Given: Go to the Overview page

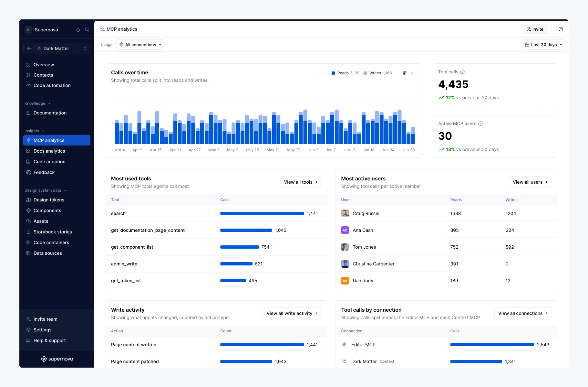Looking at the screenshot, I should click(57, 65).
